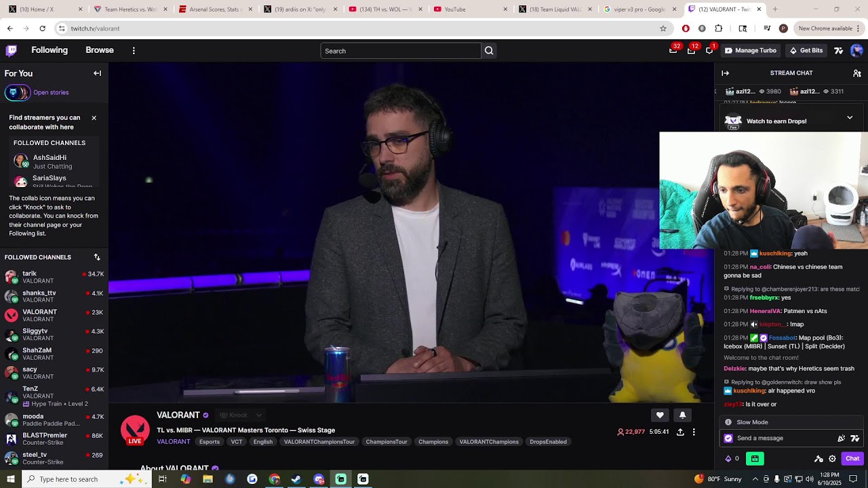The height and width of the screenshot is (488, 868).
Task: Open the more options menu next to Browse
Action: (x=134, y=51)
